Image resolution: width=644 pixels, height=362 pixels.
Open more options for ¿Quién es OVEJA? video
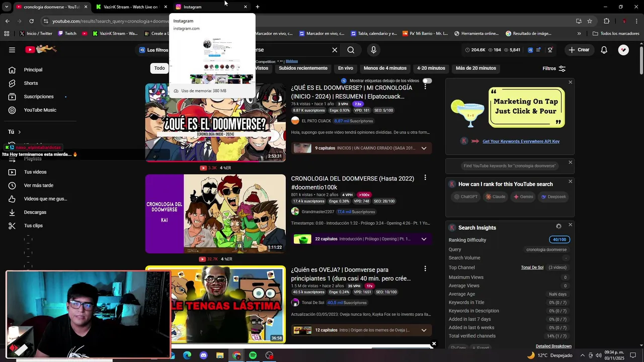[425, 269]
